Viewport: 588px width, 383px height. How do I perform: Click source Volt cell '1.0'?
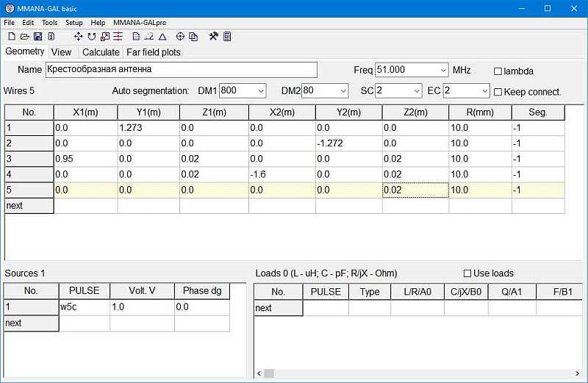point(142,307)
